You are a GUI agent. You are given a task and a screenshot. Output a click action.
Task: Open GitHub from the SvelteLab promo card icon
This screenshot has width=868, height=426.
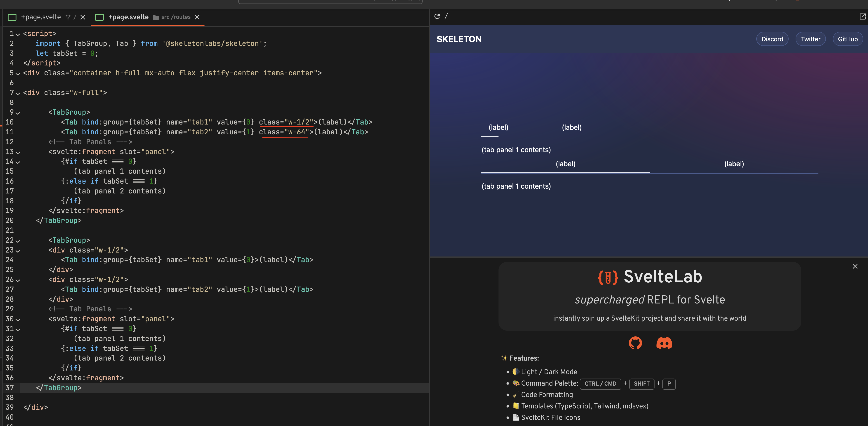(x=635, y=343)
